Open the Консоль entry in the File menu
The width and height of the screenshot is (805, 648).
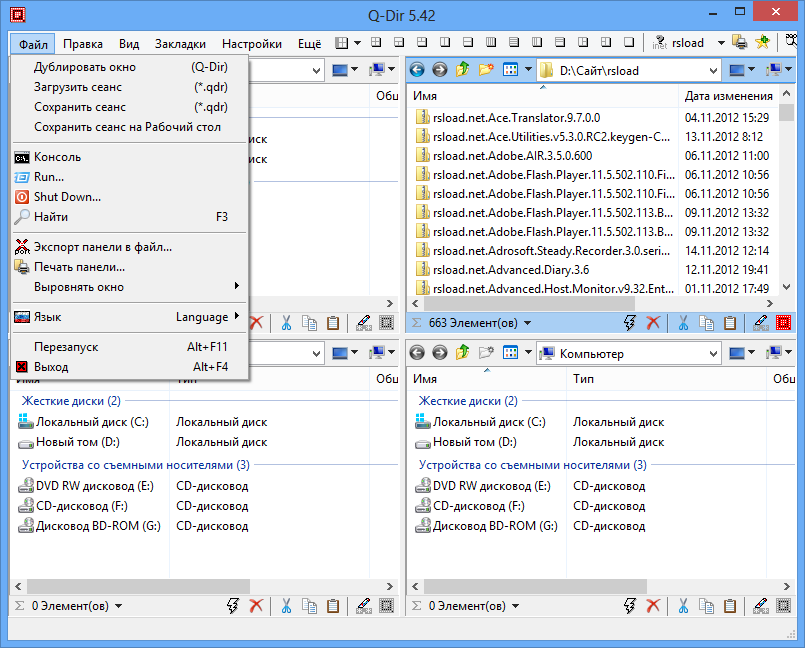(x=129, y=157)
